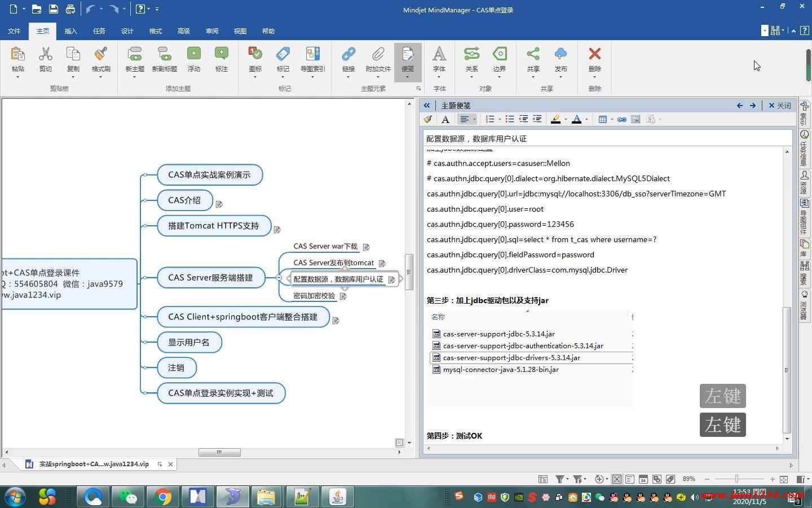Switch to the 任务 ribbon tab
This screenshot has height=508, width=812.
pos(99,31)
